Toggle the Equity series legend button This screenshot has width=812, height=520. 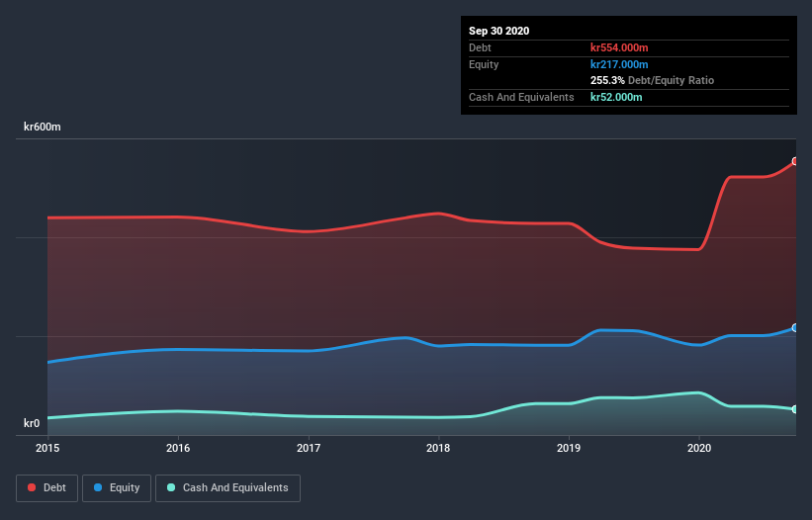pyautogui.click(x=117, y=488)
